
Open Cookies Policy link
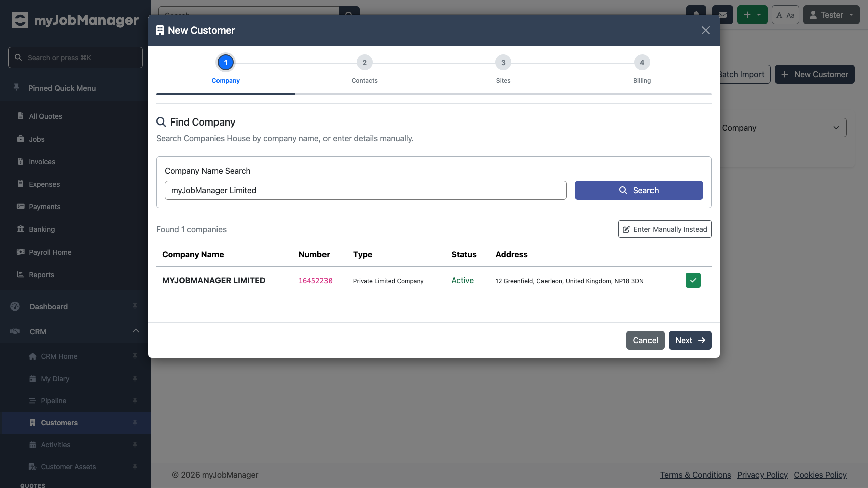pos(820,475)
